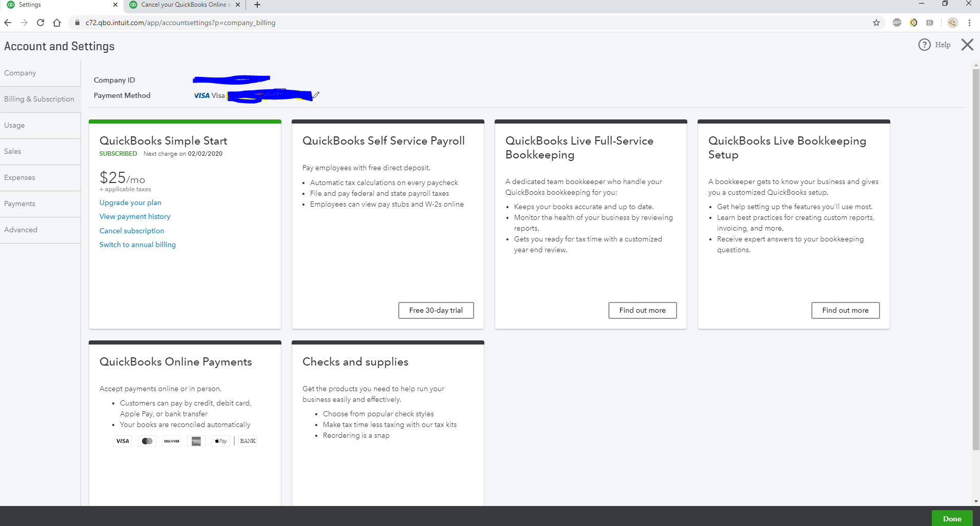Click the BANK transfer icon
This screenshot has height=526, width=980.
(248, 441)
